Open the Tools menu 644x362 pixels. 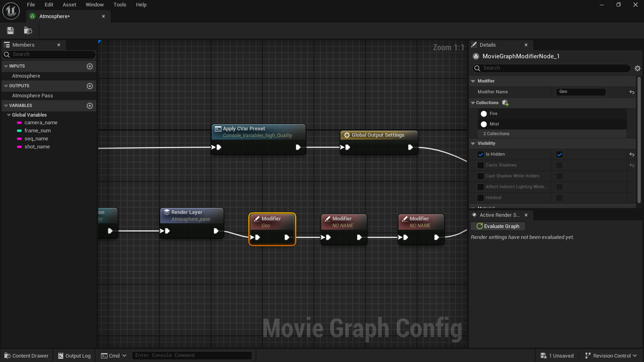pos(120,5)
